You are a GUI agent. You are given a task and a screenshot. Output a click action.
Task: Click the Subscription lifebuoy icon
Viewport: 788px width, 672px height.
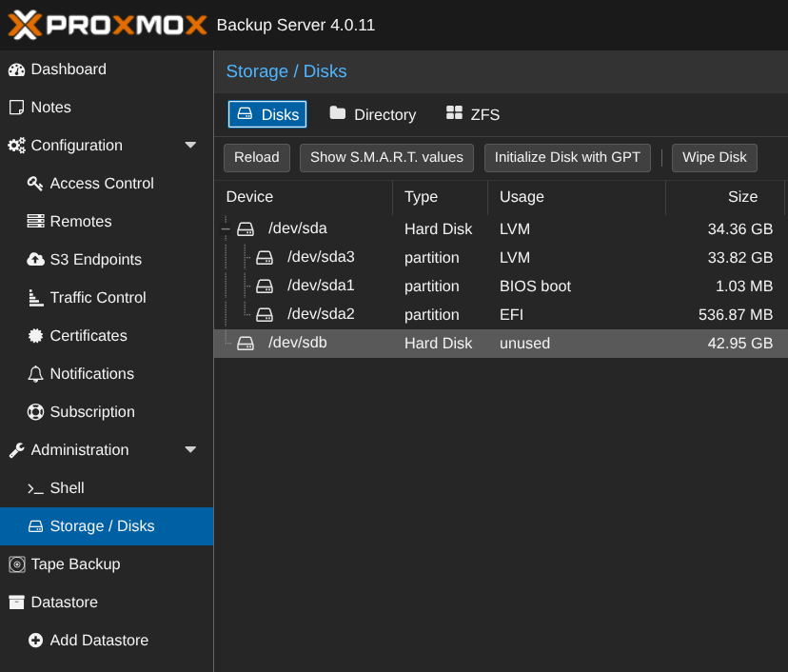35,412
